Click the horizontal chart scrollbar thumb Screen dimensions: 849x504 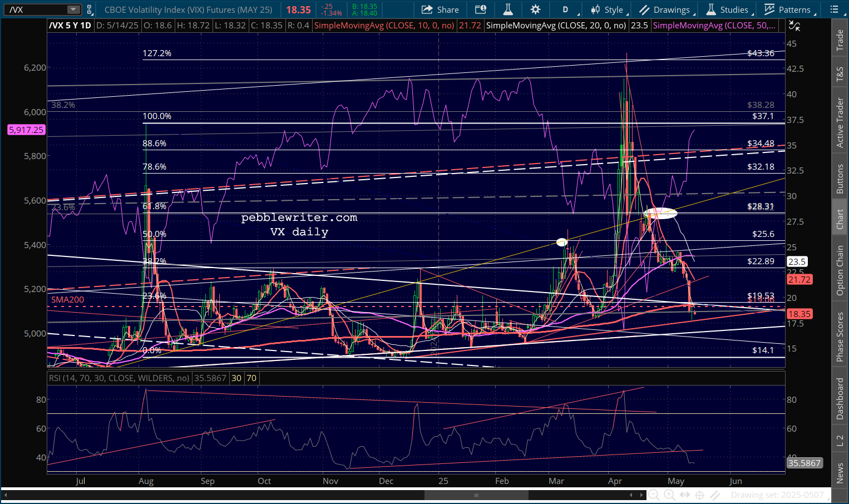(x=476, y=495)
